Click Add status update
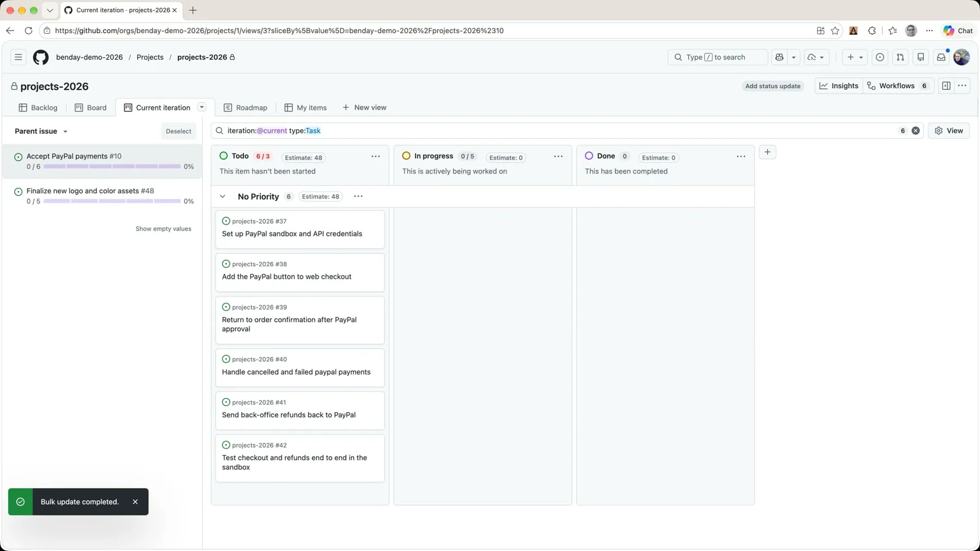Screen dimensions: 980x551 tap(772, 86)
